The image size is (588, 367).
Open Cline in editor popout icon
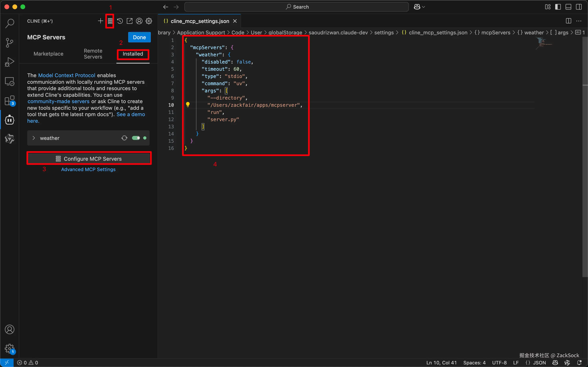coord(129,21)
